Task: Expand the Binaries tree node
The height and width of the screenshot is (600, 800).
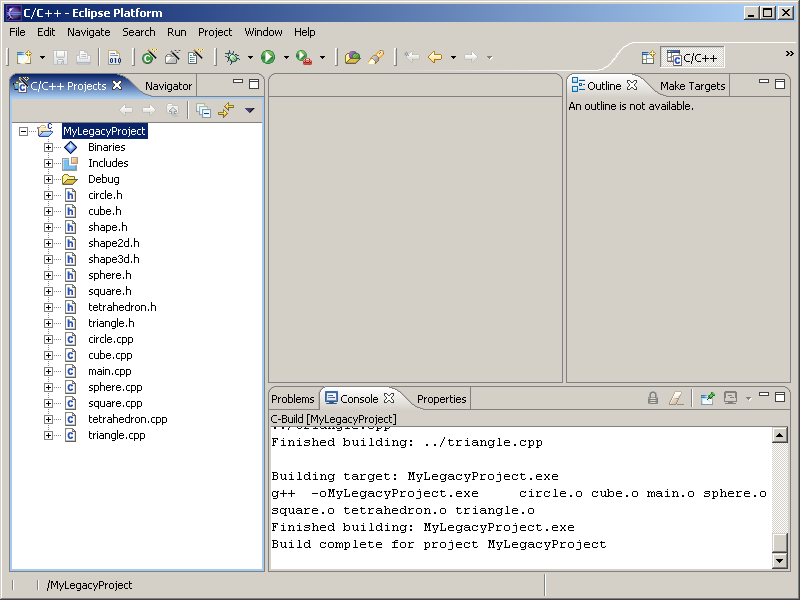Action: 48,147
